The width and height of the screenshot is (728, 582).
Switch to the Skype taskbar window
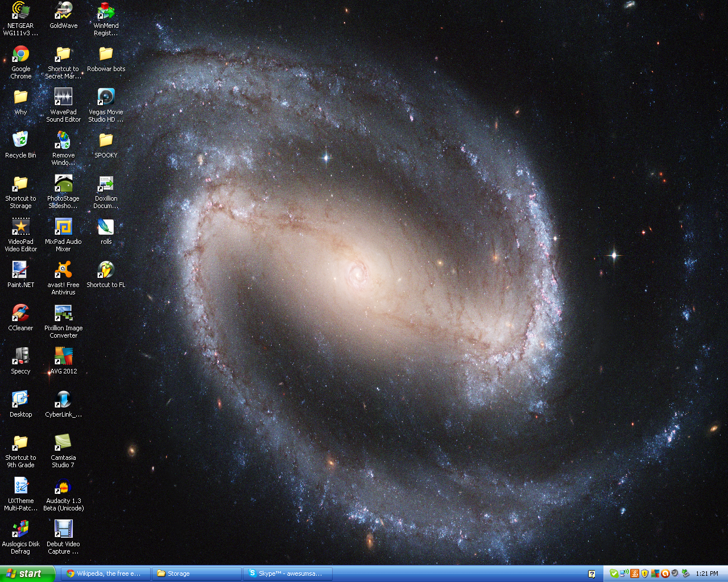pyautogui.click(x=288, y=573)
